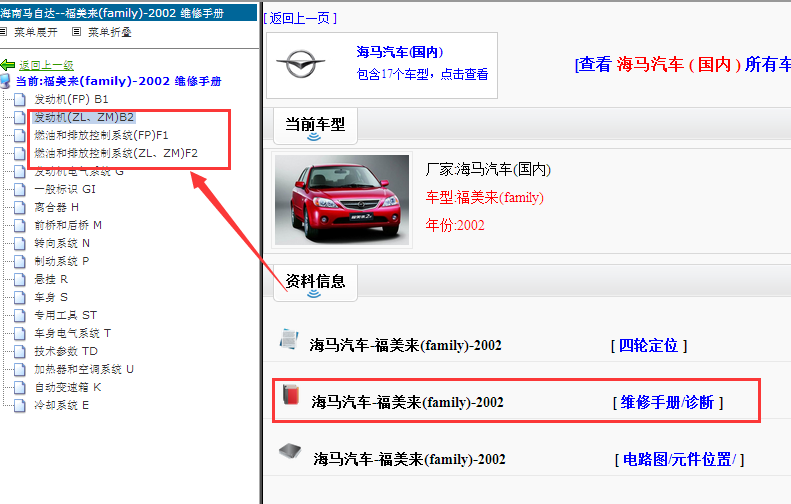Click the 菜单展开 label
Viewport: 791px width, 504px height.
click(35, 32)
